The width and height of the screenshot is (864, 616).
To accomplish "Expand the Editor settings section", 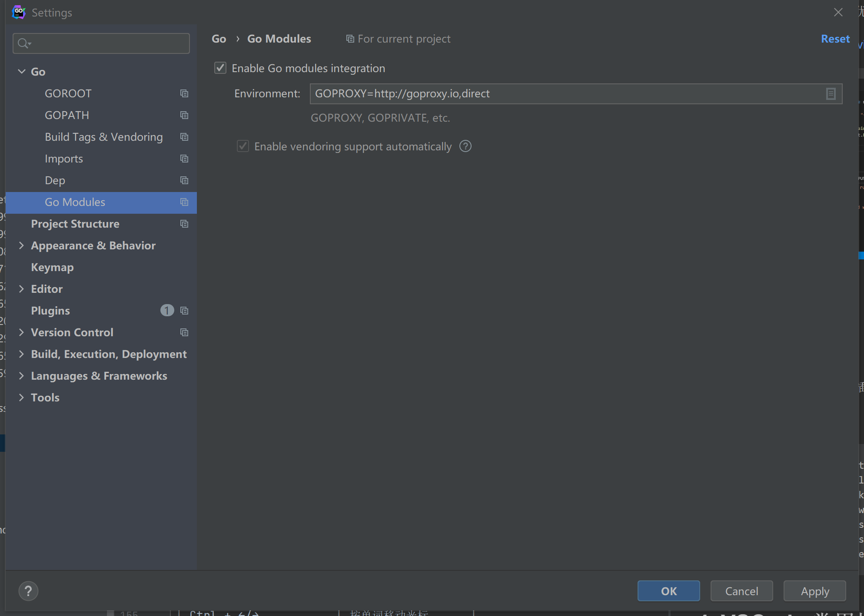I will click(21, 289).
